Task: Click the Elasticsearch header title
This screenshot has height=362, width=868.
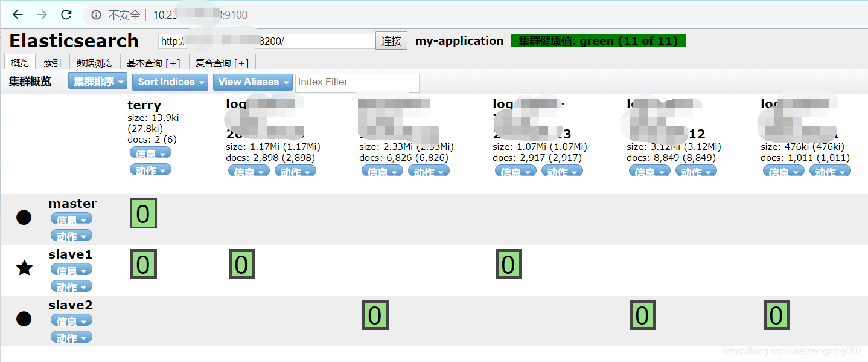Action: point(74,40)
